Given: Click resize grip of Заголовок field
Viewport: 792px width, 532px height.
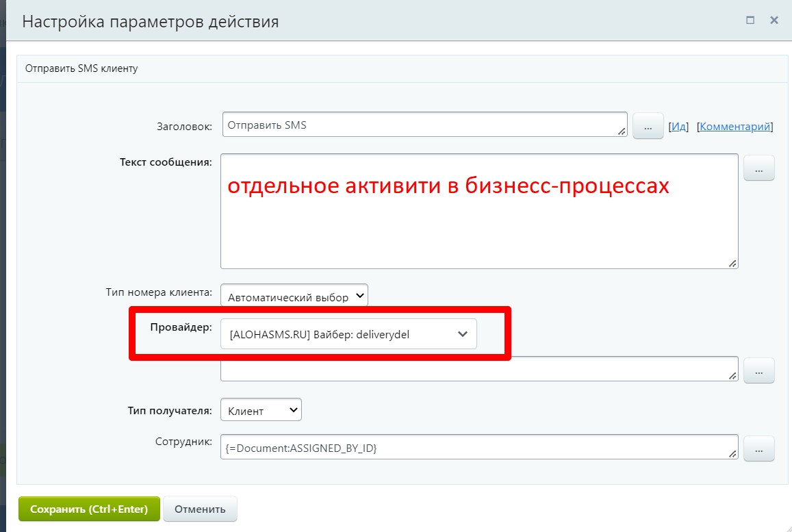Looking at the screenshot, I should 622,131.
